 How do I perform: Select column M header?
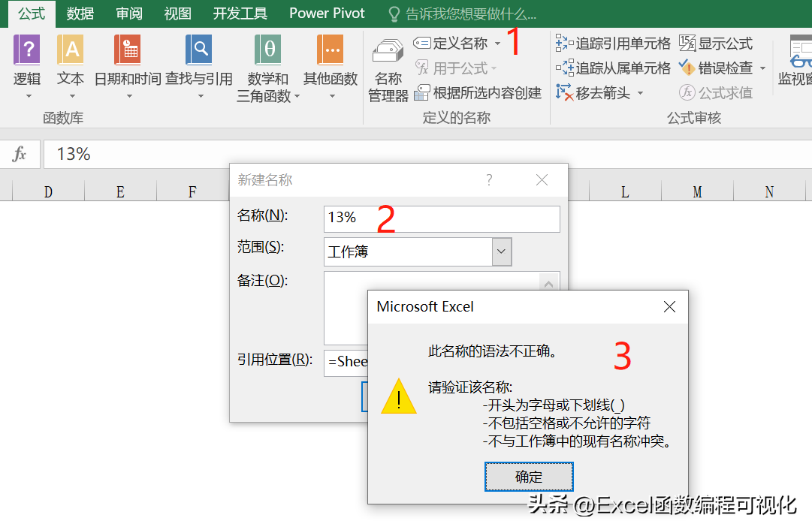pyautogui.click(x=698, y=192)
